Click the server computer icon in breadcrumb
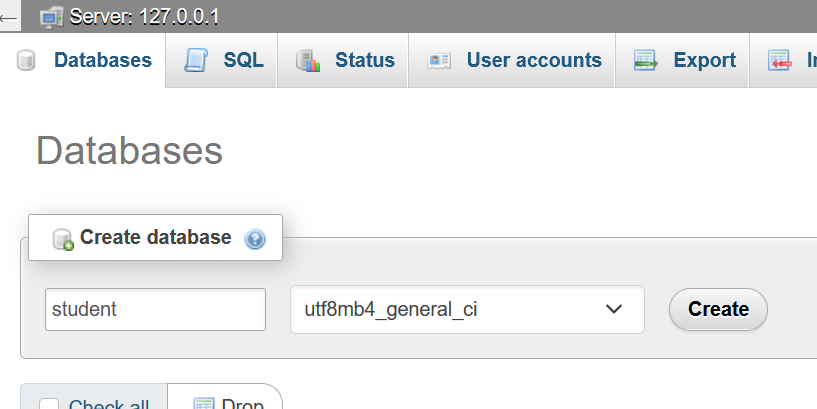 pyautogui.click(x=51, y=17)
